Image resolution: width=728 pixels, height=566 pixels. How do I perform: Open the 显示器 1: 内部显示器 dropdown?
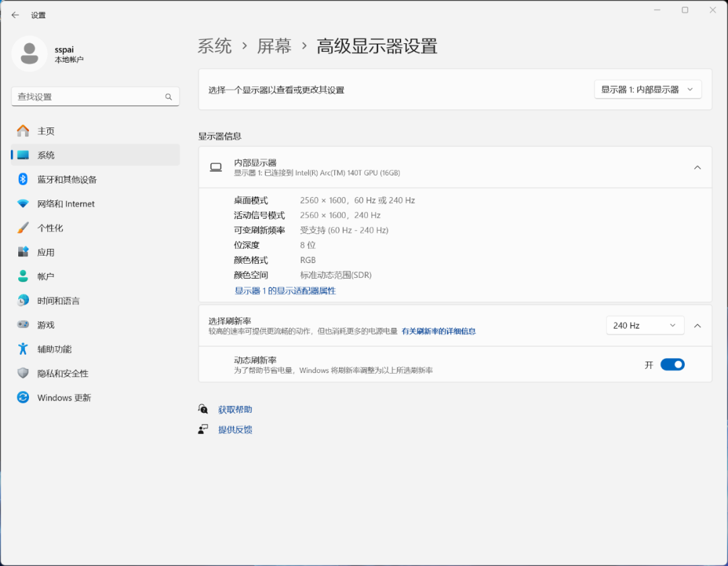click(x=648, y=90)
